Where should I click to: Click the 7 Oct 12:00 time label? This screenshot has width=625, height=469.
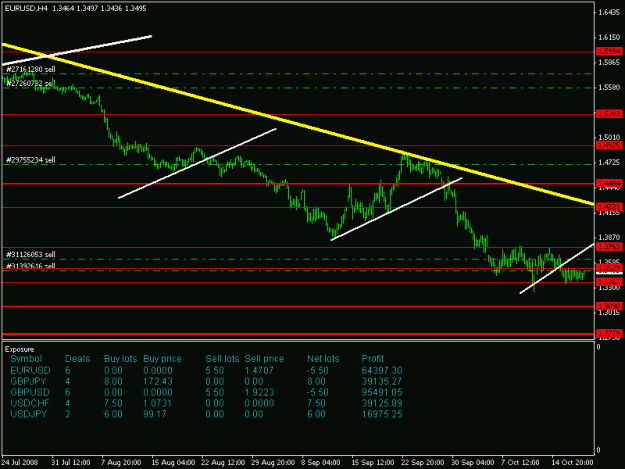tap(520, 462)
